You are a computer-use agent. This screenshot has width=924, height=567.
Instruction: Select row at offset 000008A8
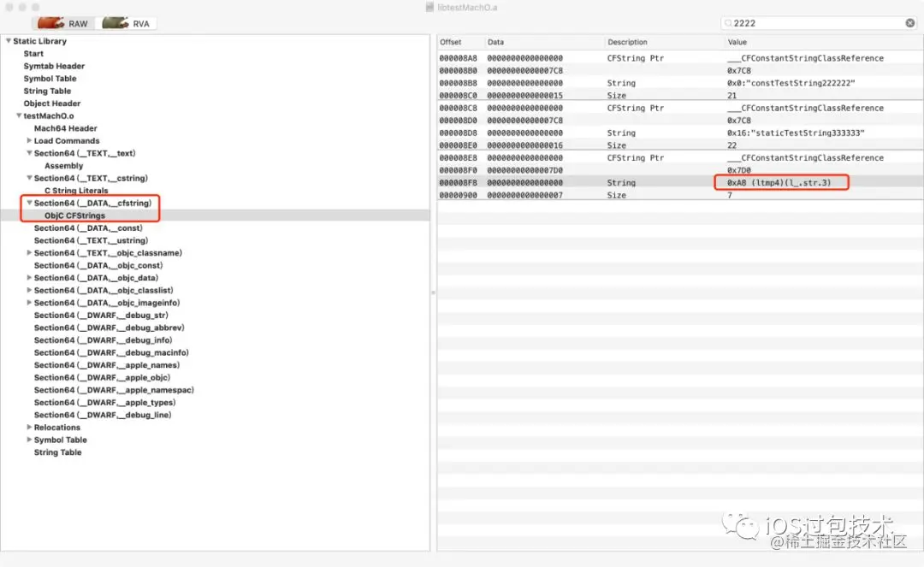pos(680,57)
